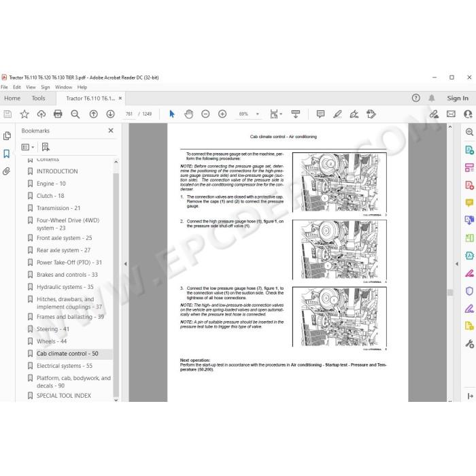Open the attachments paperclip panel
This screenshot has height=476, width=476.
[6, 171]
